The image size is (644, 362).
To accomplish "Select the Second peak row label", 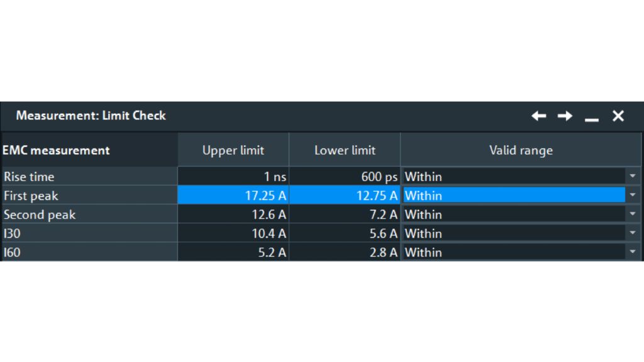I will point(40,214).
